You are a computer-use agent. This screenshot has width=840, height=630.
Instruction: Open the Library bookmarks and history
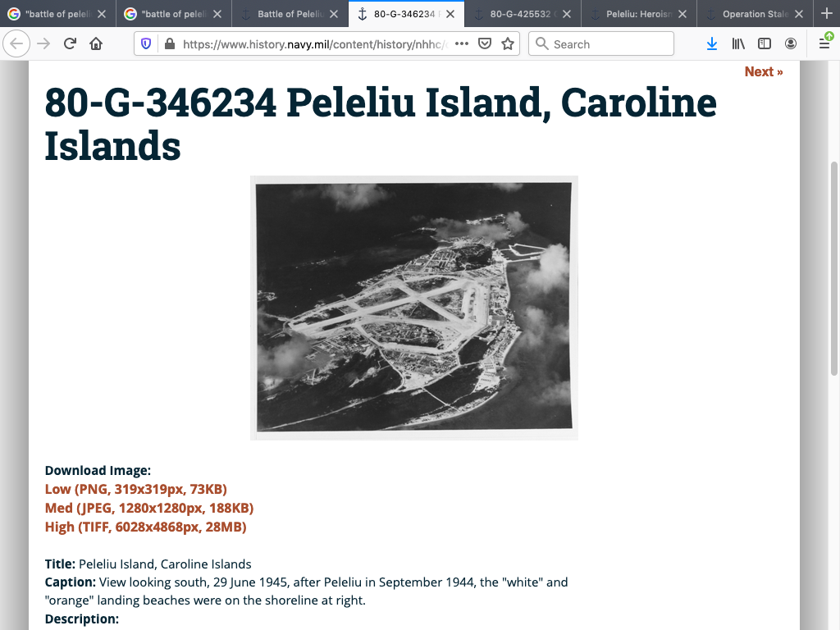(x=738, y=44)
